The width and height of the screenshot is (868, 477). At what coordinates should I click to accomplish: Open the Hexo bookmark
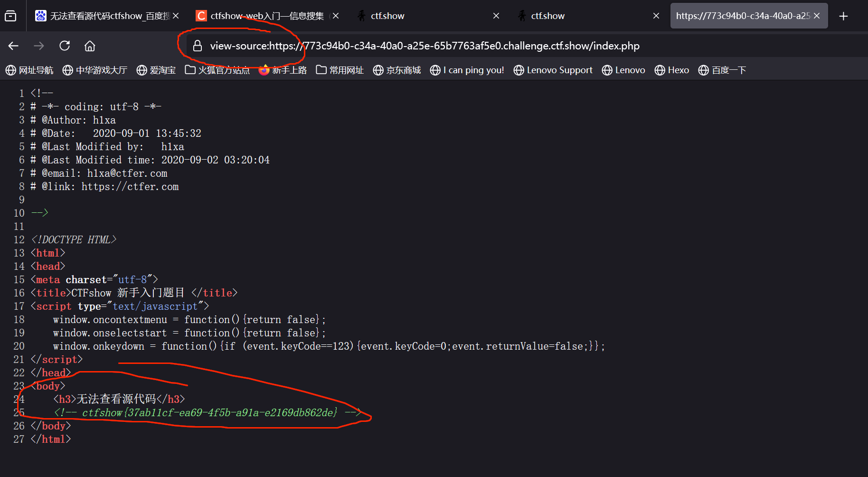(672, 70)
